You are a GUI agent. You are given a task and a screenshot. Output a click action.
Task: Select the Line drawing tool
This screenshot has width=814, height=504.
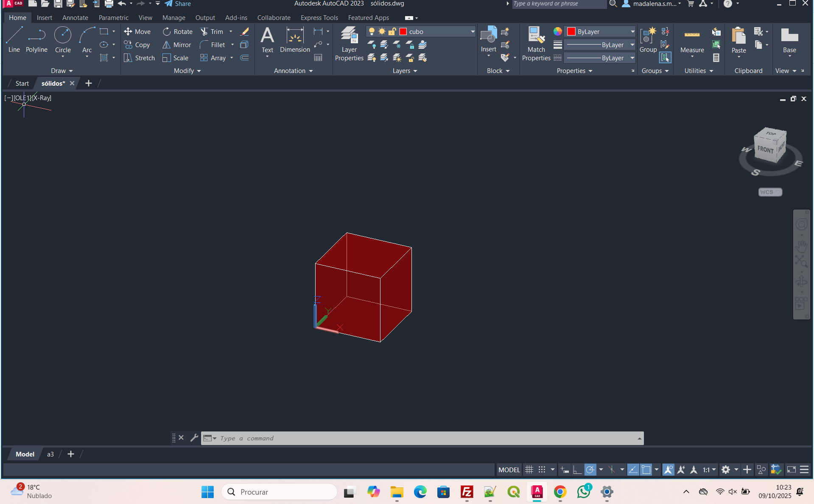14,39
